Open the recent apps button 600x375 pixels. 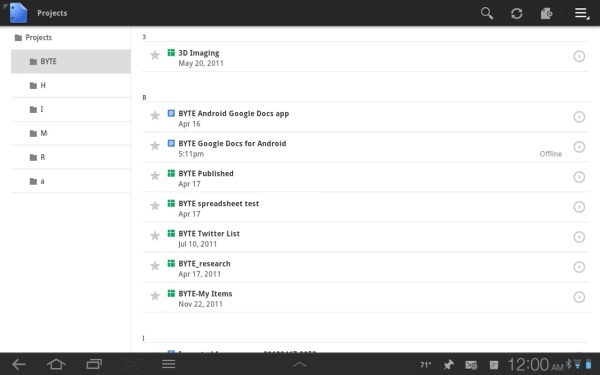click(94, 364)
